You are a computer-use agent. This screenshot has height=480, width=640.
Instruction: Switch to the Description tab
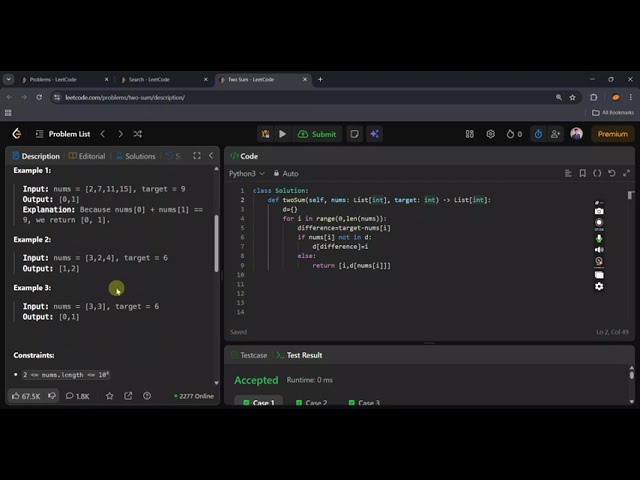[36, 156]
